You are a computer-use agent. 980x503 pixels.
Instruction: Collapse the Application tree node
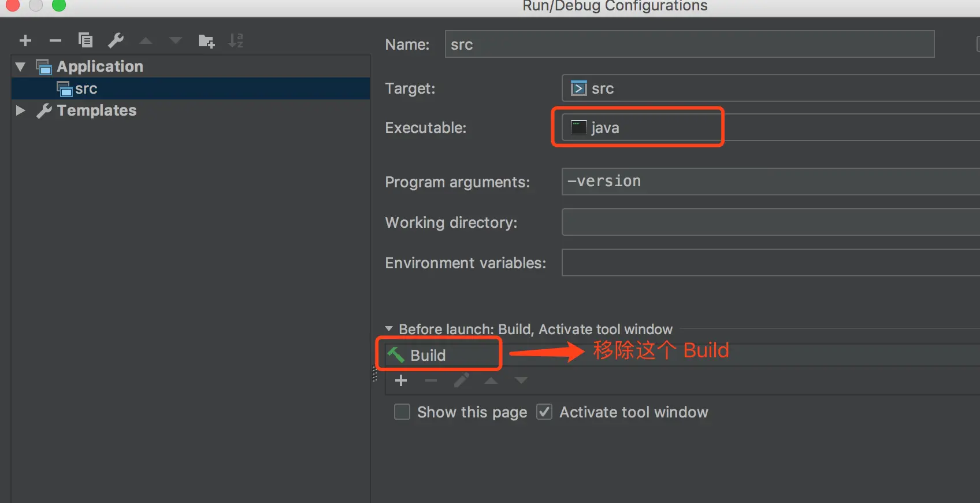(x=20, y=67)
